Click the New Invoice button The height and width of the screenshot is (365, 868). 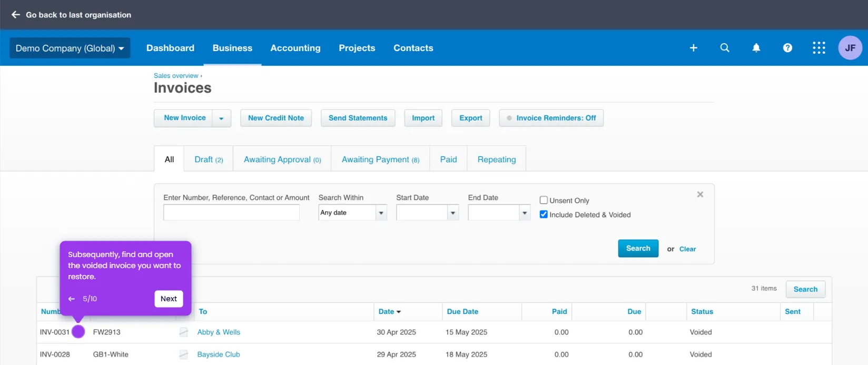(184, 118)
